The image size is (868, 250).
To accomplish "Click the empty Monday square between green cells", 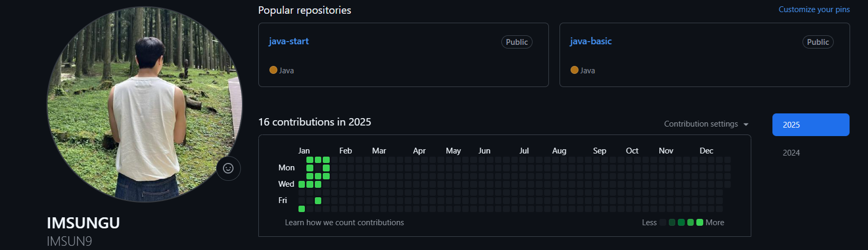I will click(x=318, y=168).
